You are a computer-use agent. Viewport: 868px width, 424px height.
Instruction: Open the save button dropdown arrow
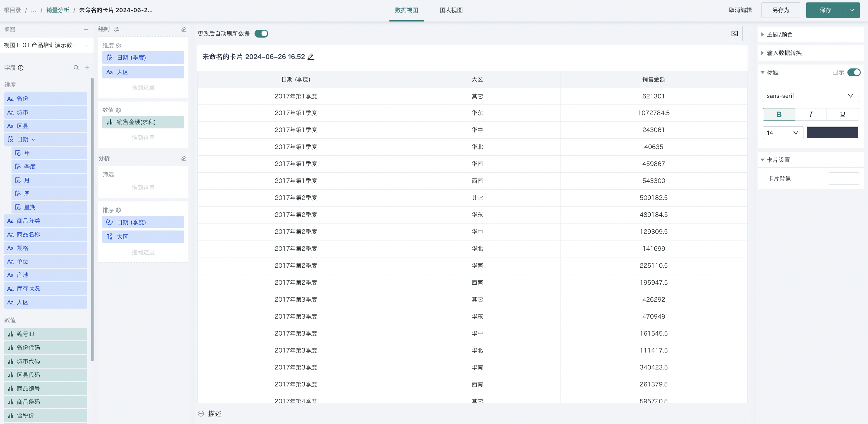(x=852, y=10)
